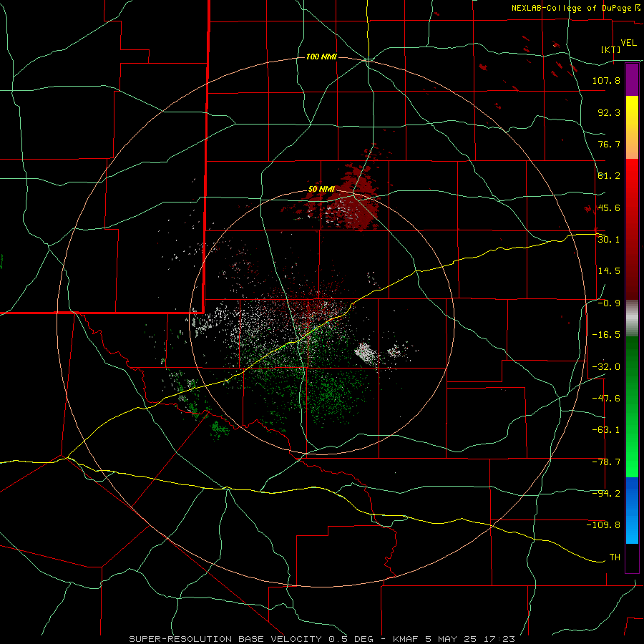Viewport: 644px width, 644px height.
Task: Click the 100 NMI range ring label
Action: point(321,57)
